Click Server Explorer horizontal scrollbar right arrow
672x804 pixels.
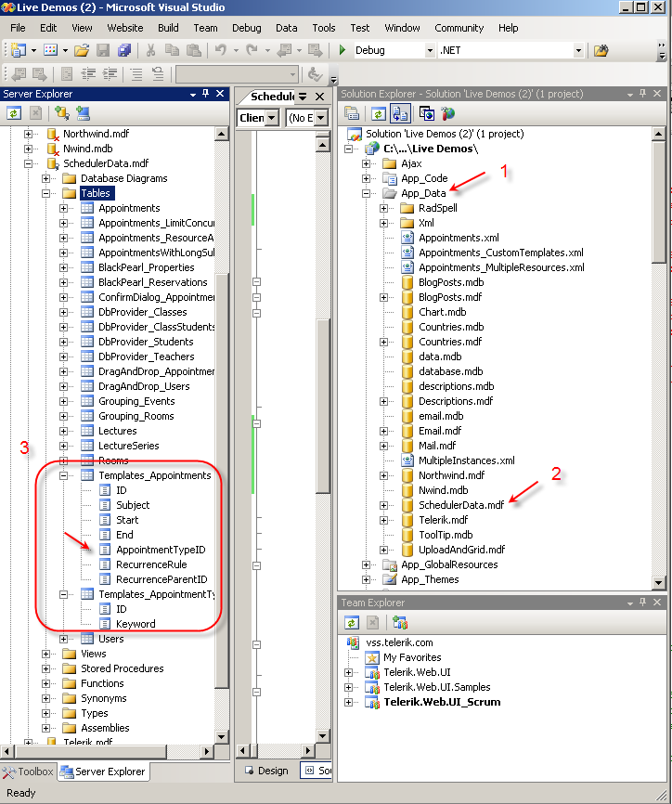207,751
